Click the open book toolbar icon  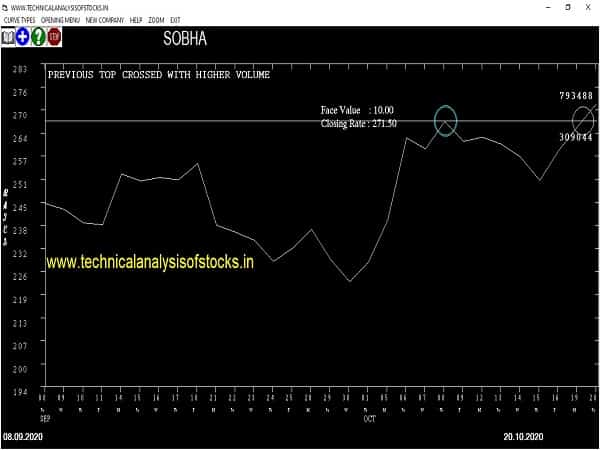pos(8,37)
